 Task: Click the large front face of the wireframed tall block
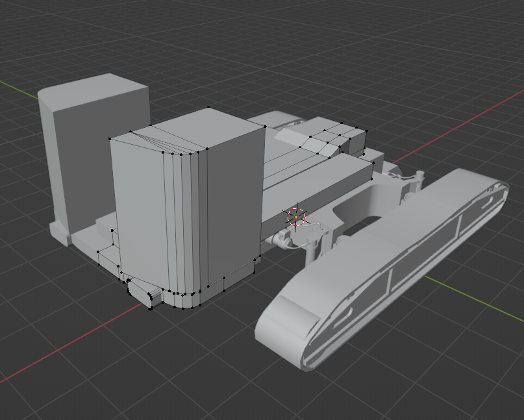(x=142, y=214)
